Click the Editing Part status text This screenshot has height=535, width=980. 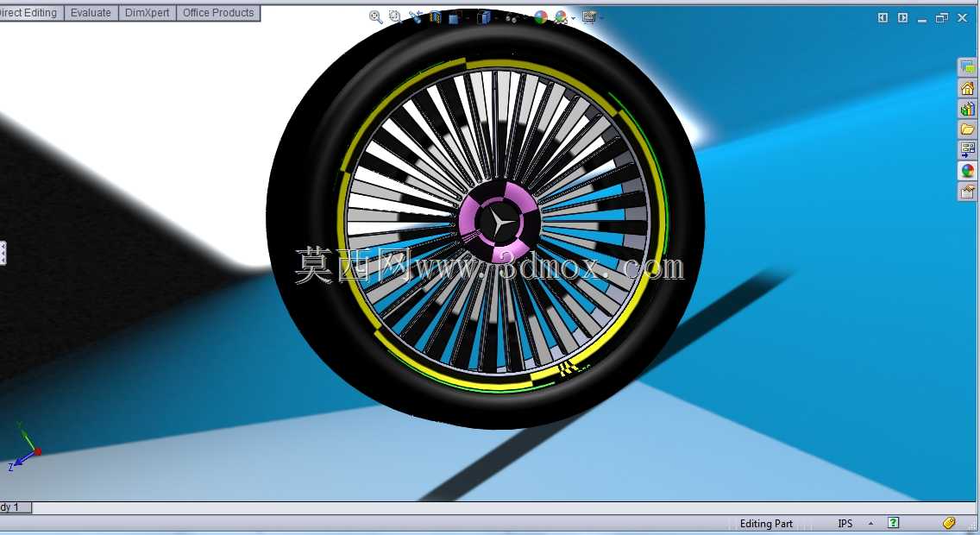(766, 524)
